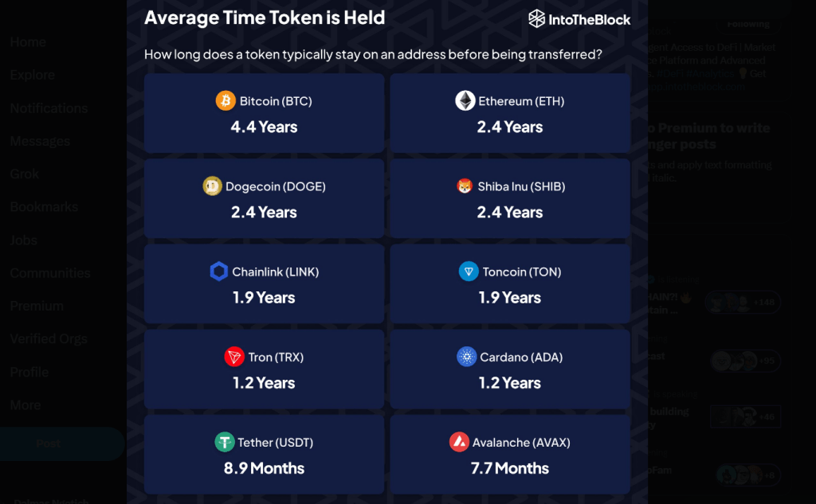
Task: Click the Avalanche (AVAX) icon
Action: coord(458,442)
